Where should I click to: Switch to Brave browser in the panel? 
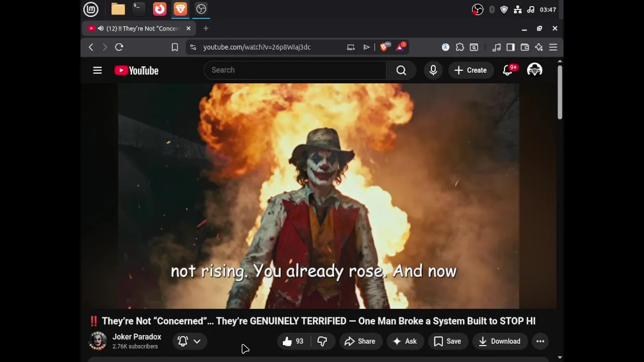point(180,9)
